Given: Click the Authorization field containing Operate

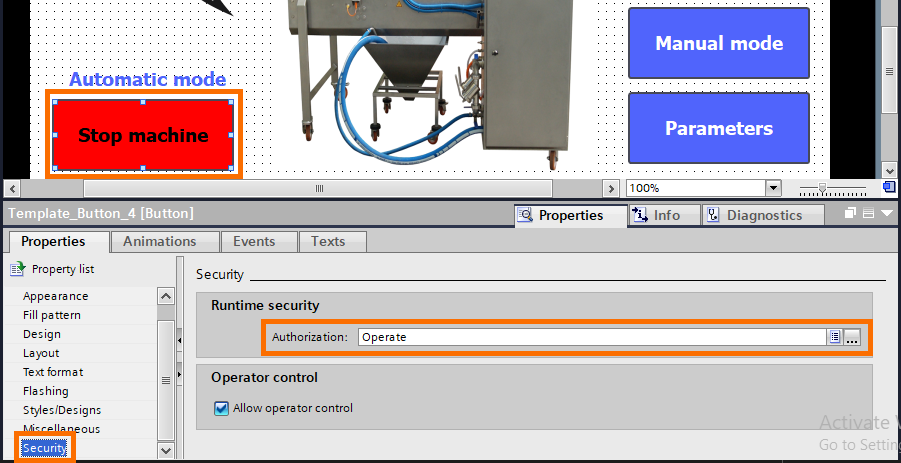Looking at the screenshot, I should pyautogui.click(x=592, y=337).
